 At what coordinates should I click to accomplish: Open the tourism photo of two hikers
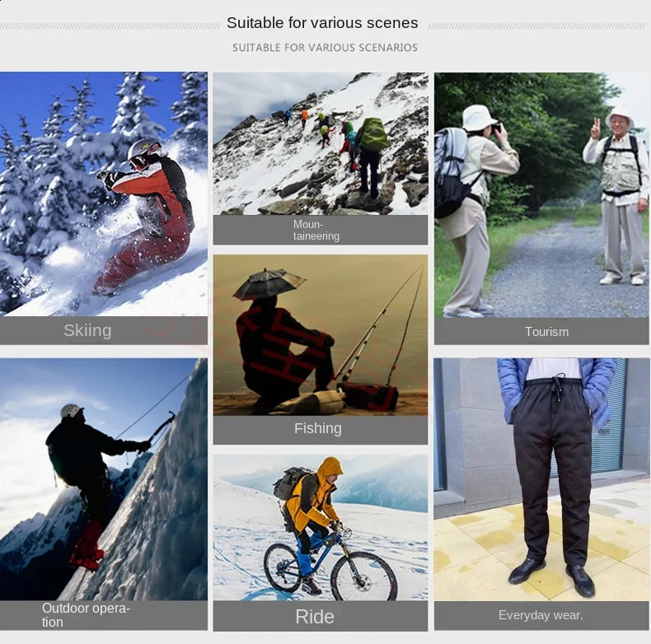pos(541,195)
